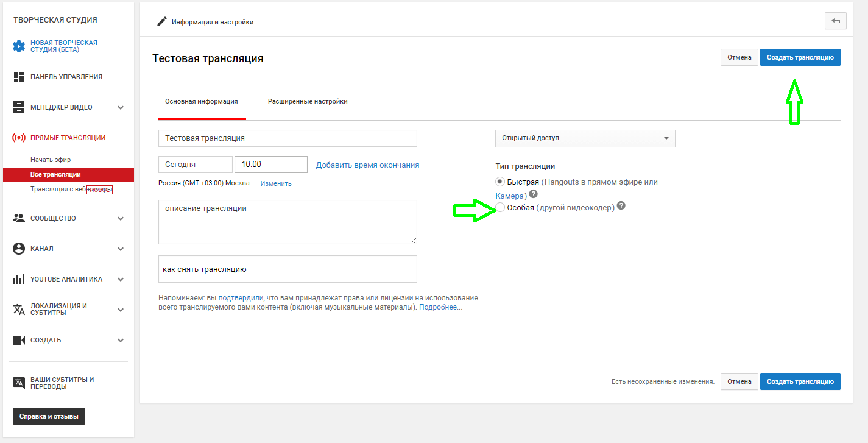Click the broadcast title field Тестовая трансляция
The height and width of the screenshot is (443, 868).
pos(288,138)
